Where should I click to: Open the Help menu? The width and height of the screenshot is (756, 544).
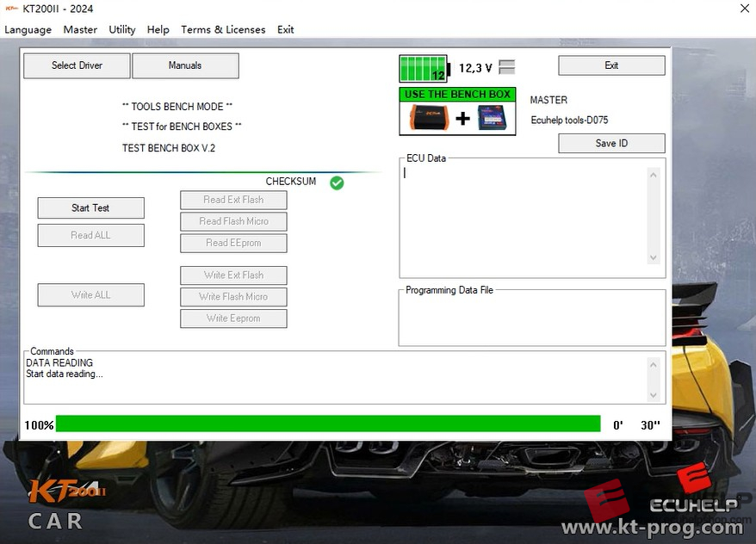(x=158, y=29)
